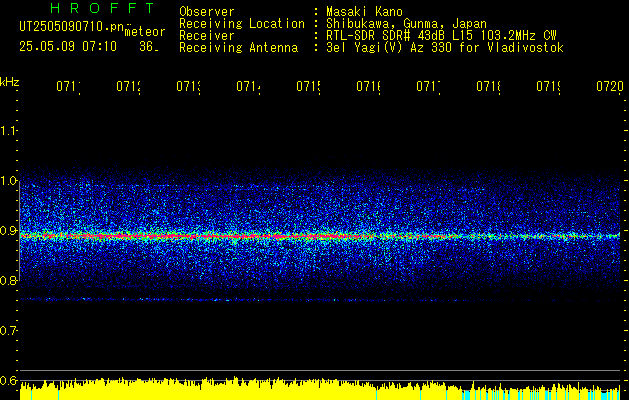Click the word meteor under the file name
Image resolution: width=629 pixels, height=400 pixels.
145,32
